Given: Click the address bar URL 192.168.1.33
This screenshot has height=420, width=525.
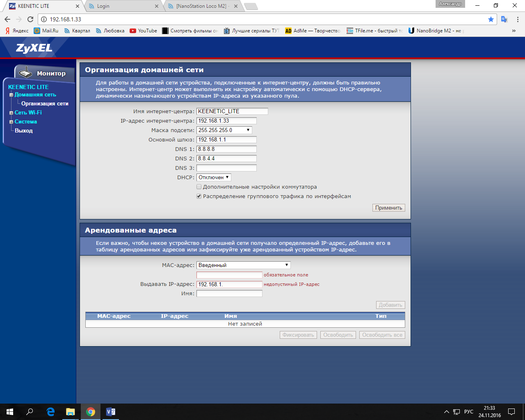Looking at the screenshot, I should 66,19.
